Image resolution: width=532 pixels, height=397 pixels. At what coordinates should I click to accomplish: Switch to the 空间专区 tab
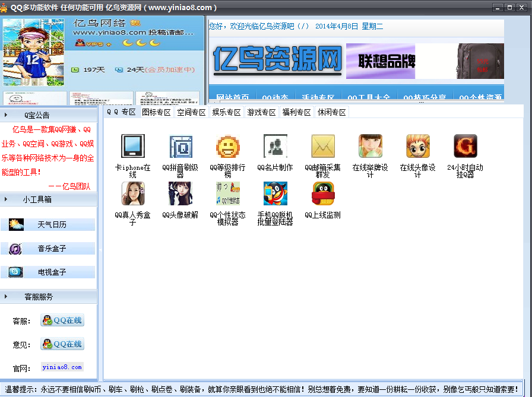pos(191,112)
